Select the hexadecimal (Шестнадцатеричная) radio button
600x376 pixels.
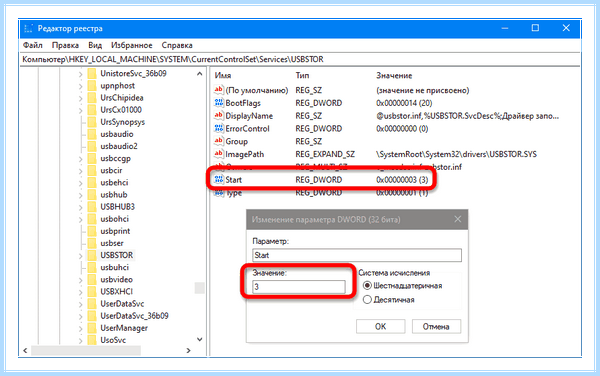[367, 286]
